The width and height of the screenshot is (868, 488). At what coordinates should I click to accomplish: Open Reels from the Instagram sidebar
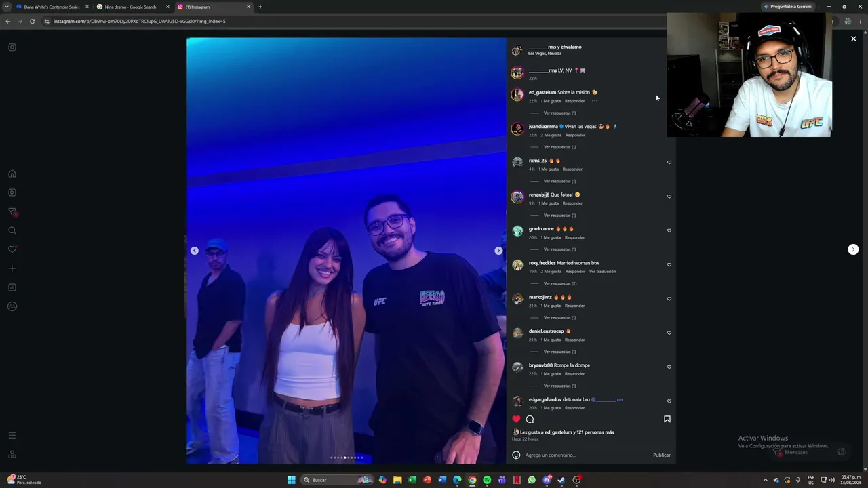click(x=12, y=192)
